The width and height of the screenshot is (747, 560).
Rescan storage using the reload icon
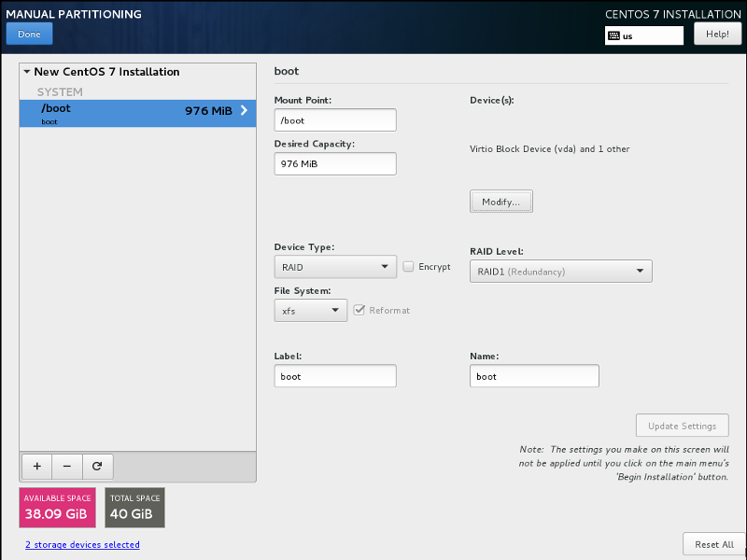click(x=97, y=466)
